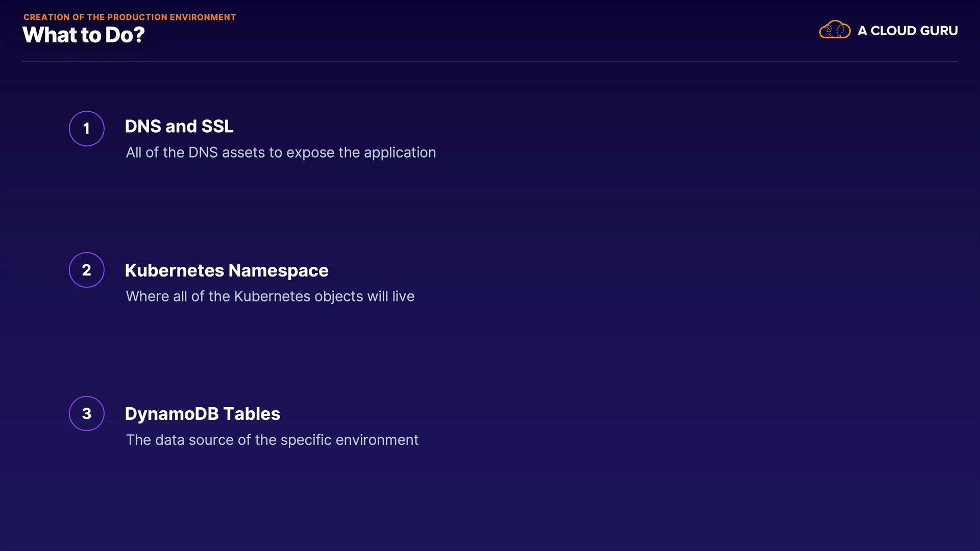Image resolution: width=980 pixels, height=551 pixels.
Task: Click the question mark in slide title
Action: [x=139, y=35]
